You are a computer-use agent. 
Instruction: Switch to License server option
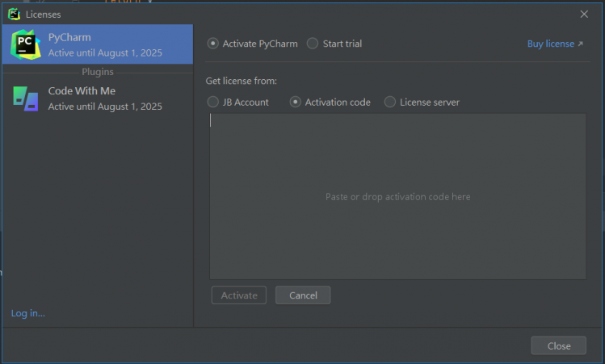click(x=390, y=103)
